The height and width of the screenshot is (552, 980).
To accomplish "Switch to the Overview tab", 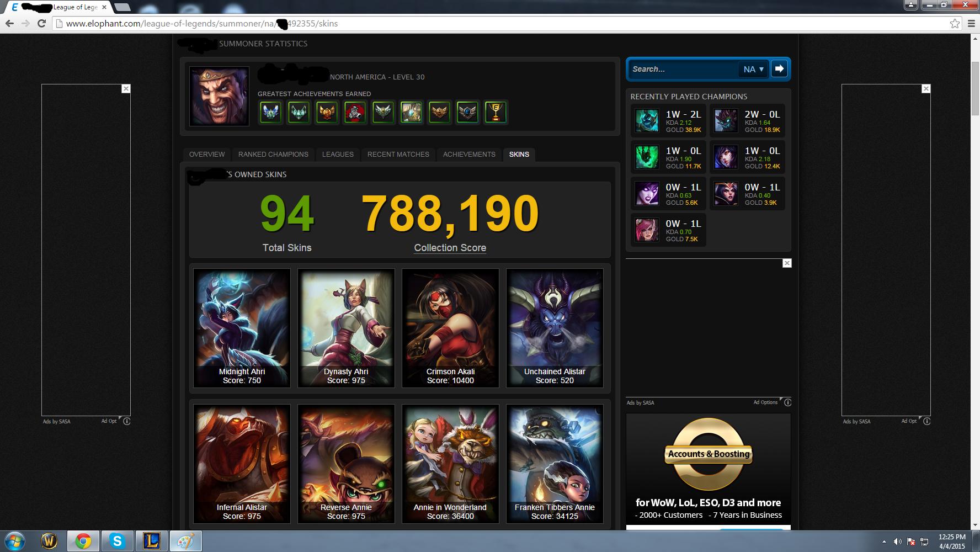I will [x=207, y=155].
